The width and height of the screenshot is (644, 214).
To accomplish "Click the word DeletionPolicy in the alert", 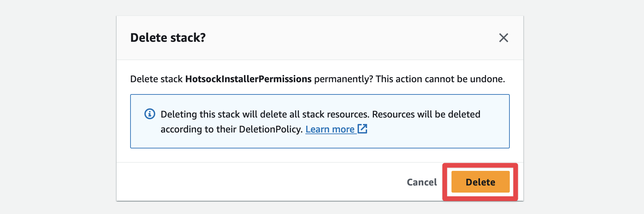I will coord(270,129).
